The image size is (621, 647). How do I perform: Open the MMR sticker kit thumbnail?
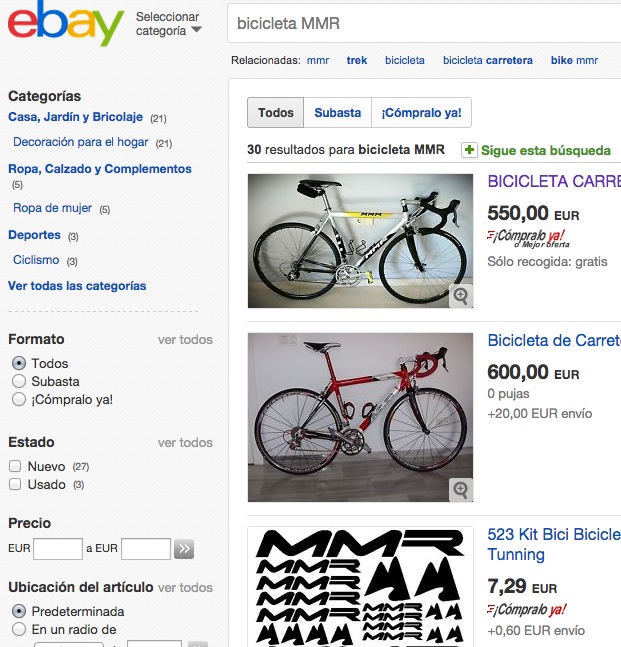pyautogui.click(x=360, y=587)
